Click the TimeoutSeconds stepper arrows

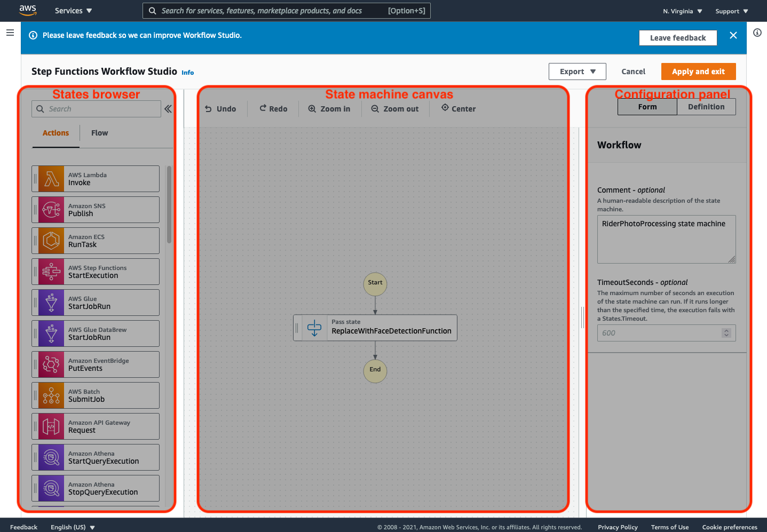tap(726, 333)
